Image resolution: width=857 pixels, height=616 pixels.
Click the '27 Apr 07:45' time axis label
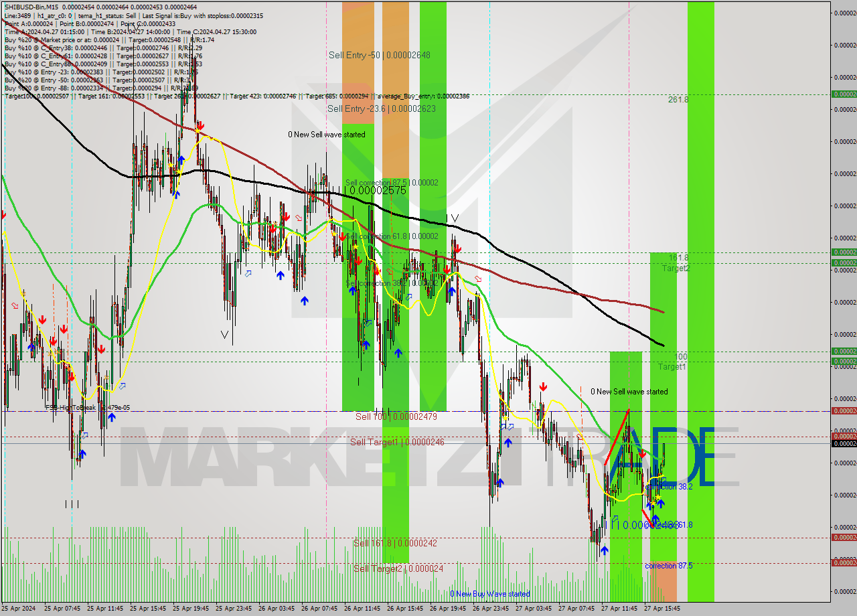tap(576, 609)
